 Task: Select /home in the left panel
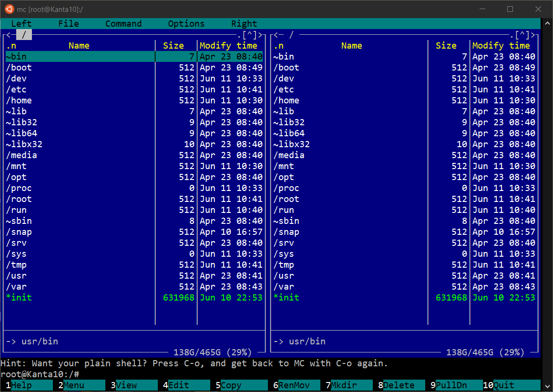click(x=134, y=101)
